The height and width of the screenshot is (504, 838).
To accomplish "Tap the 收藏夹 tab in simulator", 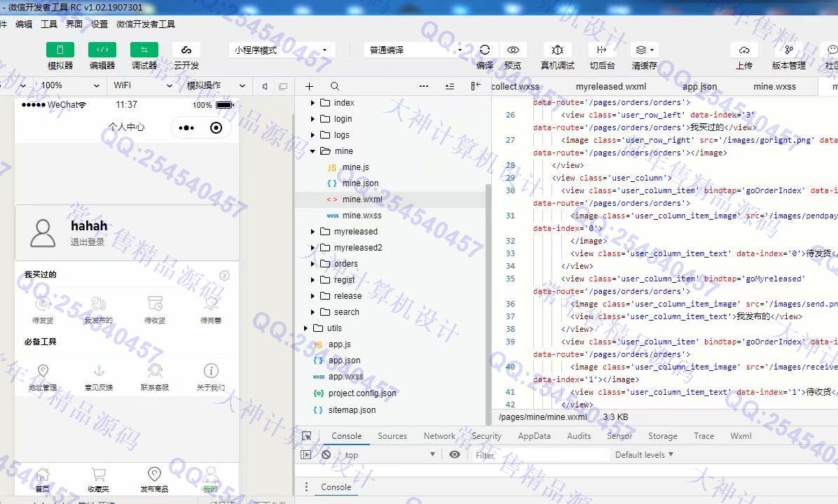I will pyautogui.click(x=98, y=480).
